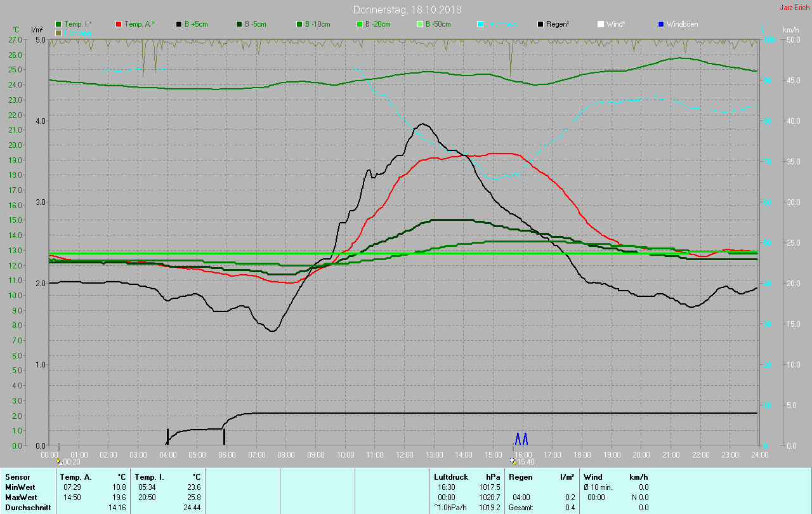Click the cyan legend color square

point(480,24)
